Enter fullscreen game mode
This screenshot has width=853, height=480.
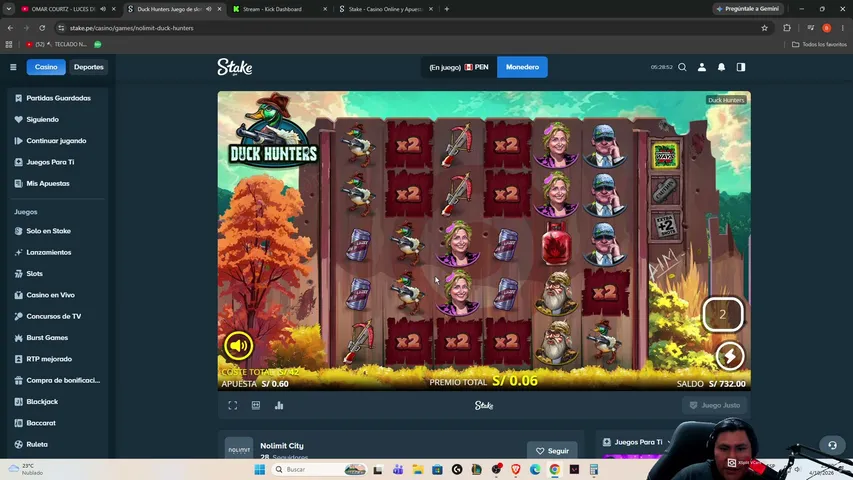tap(233, 405)
